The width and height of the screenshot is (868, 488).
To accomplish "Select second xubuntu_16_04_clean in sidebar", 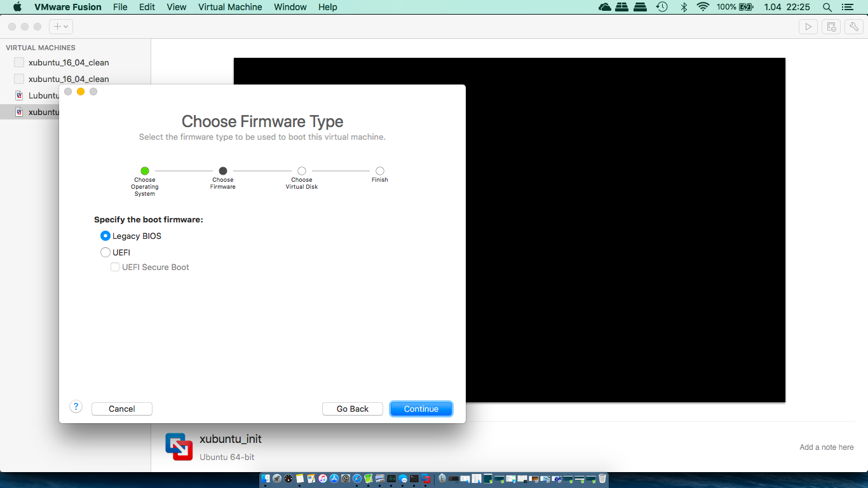I will click(69, 79).
